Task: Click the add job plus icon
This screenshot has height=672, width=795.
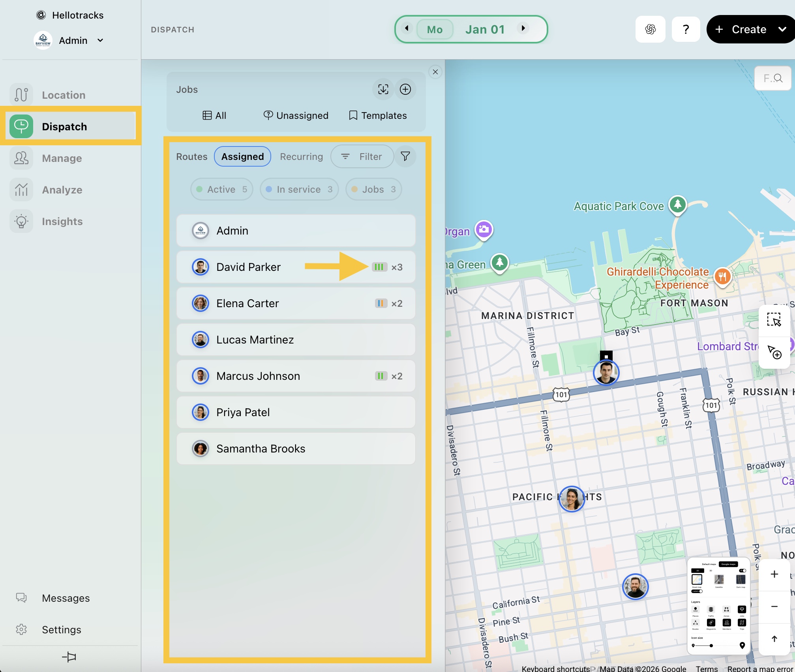Action: click(x=405, y=89)
